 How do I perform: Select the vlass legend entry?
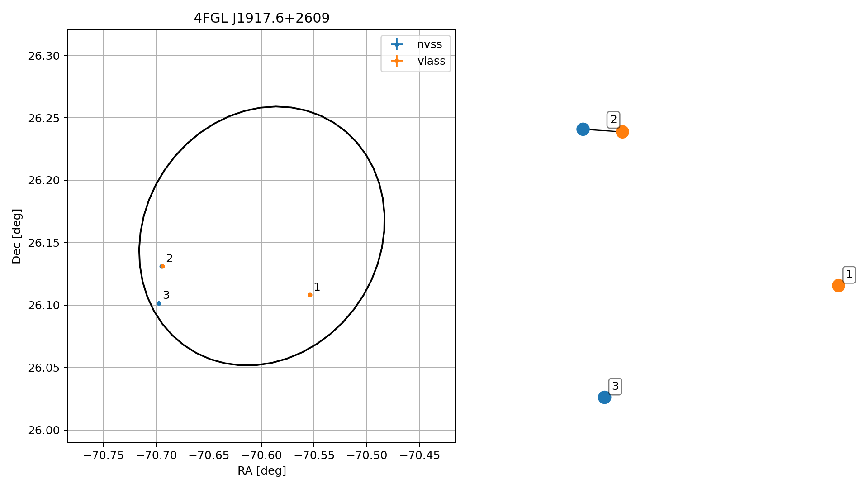(418, 61)
